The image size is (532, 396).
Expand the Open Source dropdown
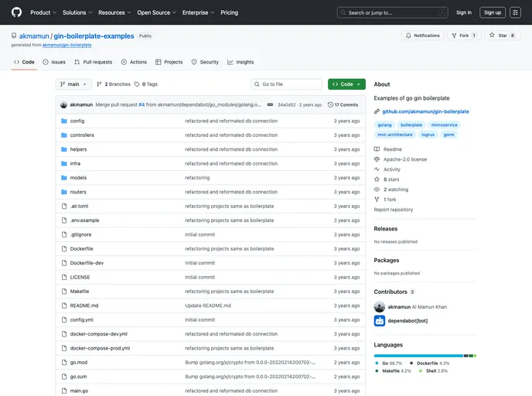156,12
